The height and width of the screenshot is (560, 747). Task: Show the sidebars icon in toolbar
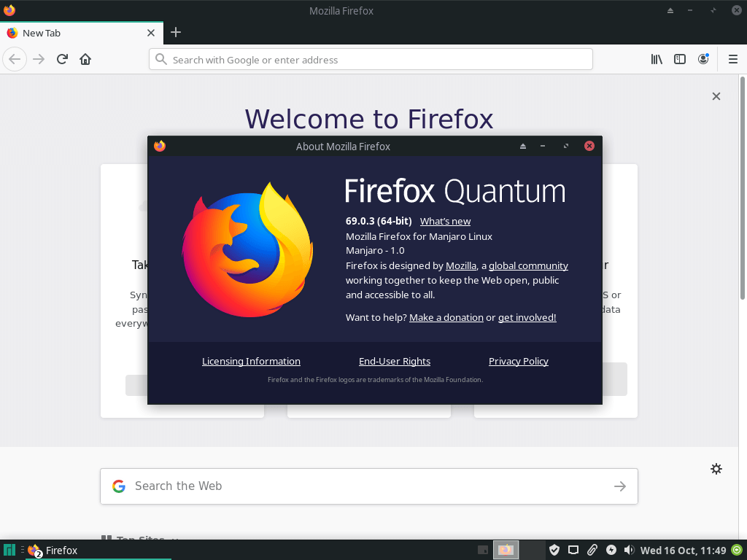(680, 59)
